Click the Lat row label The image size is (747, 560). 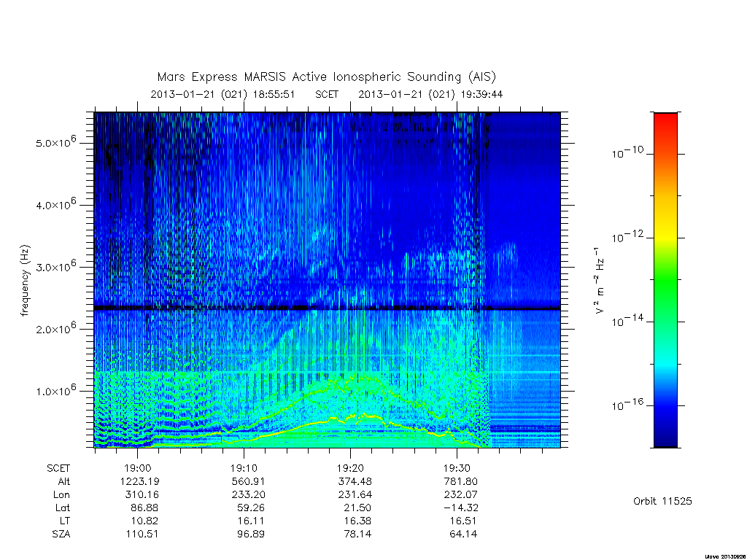point(63,507)
